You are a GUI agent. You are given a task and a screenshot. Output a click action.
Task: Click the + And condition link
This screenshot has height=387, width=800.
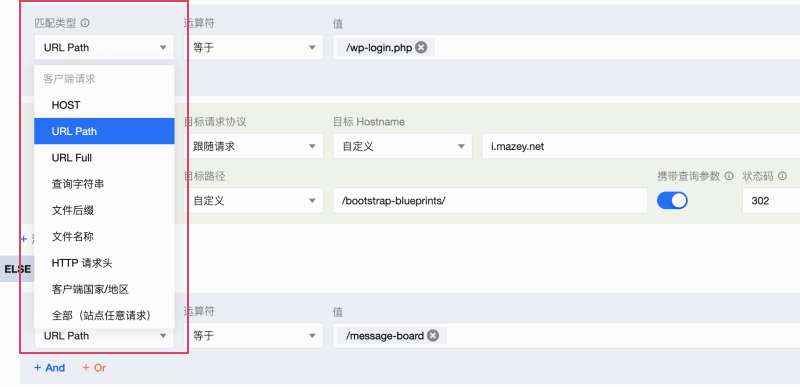(49, 368)
